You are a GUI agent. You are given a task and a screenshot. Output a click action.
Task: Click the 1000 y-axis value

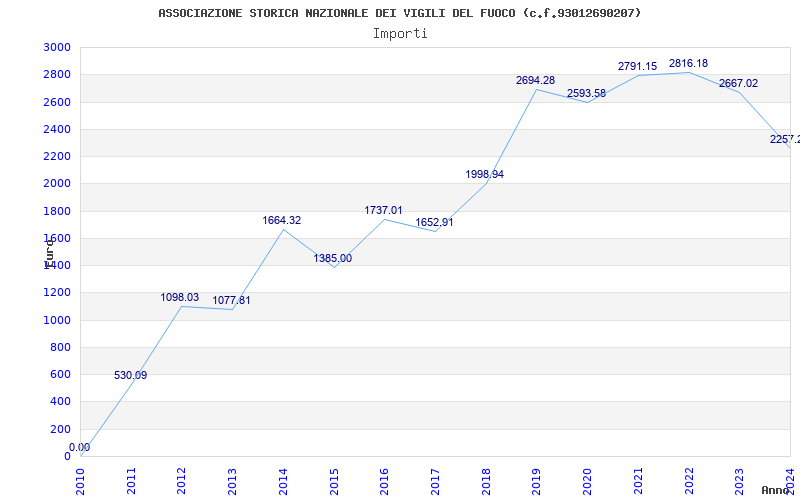pyautogui.click(x=57, y=320)
